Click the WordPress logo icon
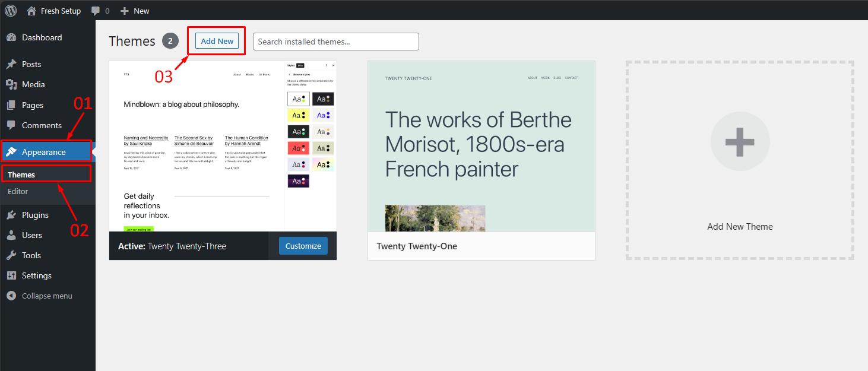The image size is (868, 371). point(11,11)
